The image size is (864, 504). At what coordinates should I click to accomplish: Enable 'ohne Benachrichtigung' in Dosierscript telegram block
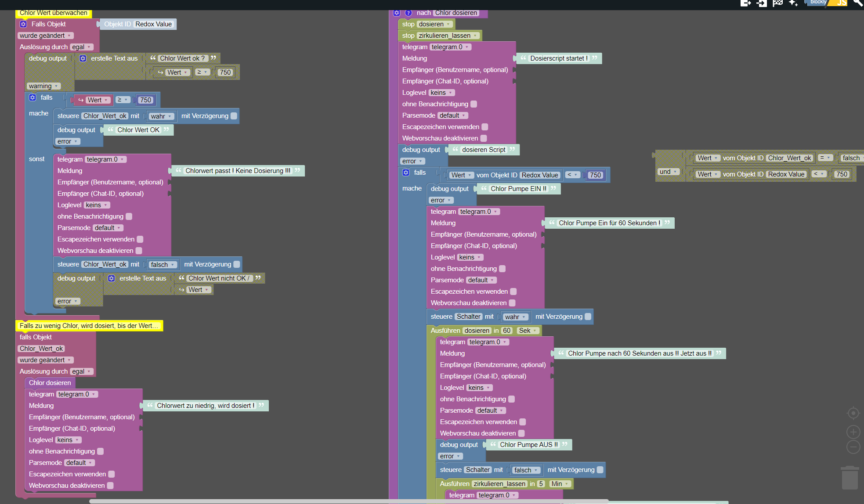pyautogui.click(x=474, y=104)
